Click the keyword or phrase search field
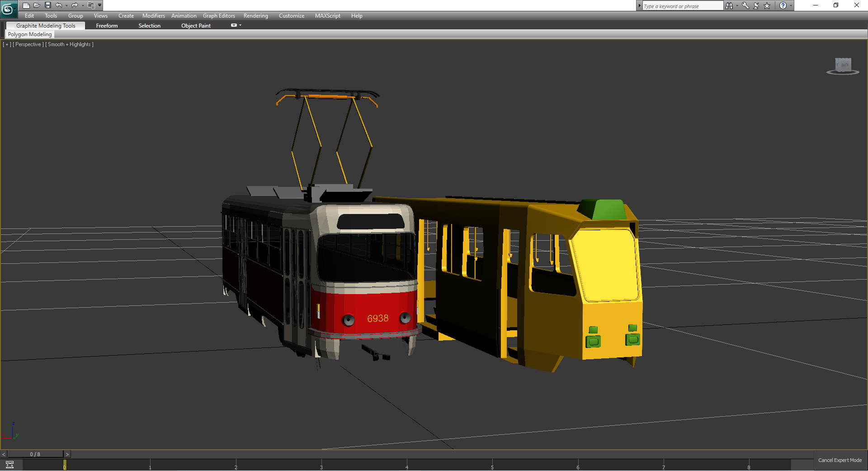This screenshot has height=471, width=868. pyautogui.click(x=683, y=6)
